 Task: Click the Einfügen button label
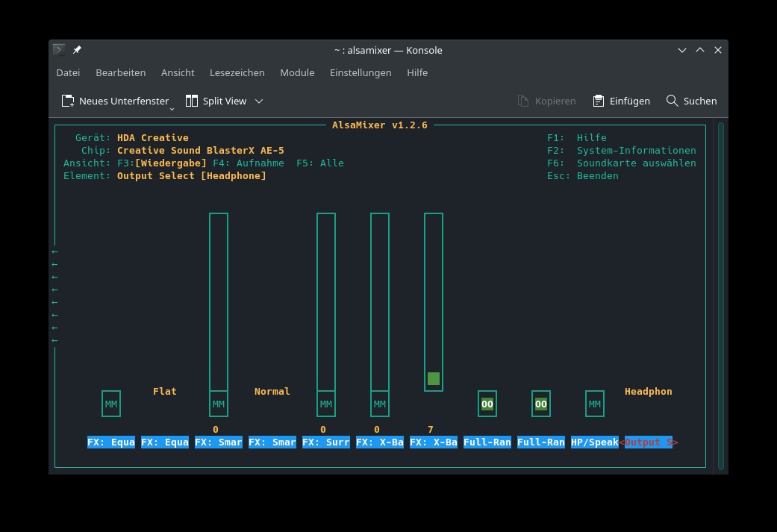[x=629, y=101]
